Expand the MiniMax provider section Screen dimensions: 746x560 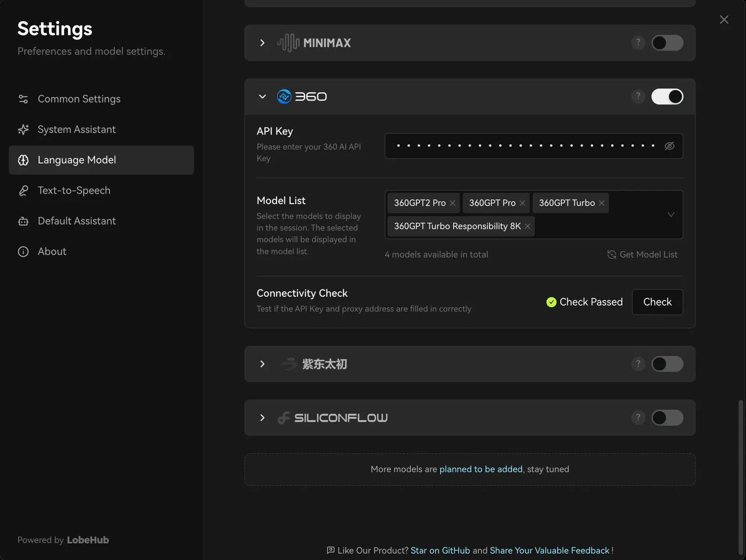pyautogui.click(x=262, y=43)
